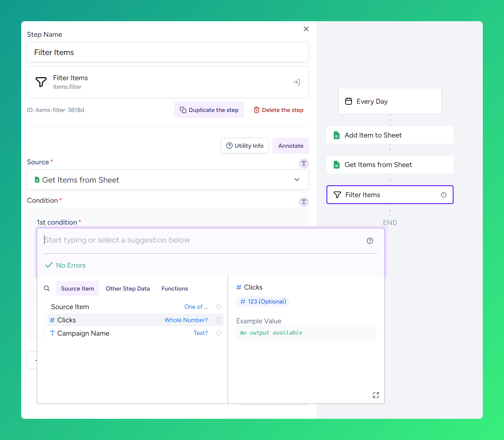Toggle text mode for Condition field
The image size is (504, 440).
pos(304,202)
